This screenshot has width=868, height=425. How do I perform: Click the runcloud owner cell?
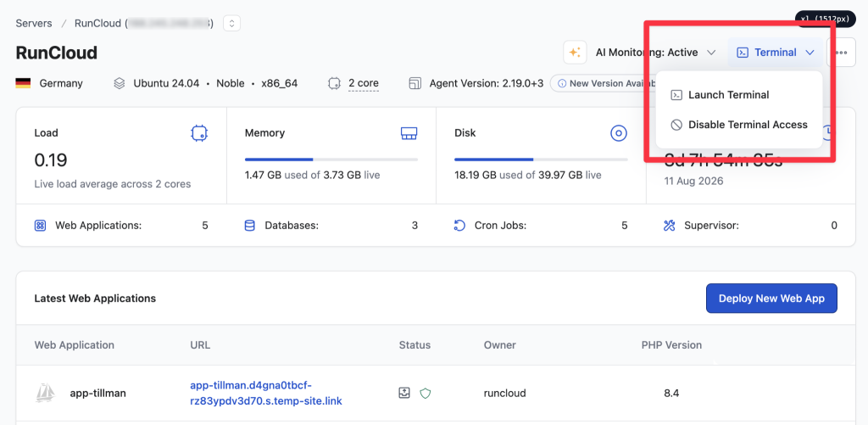[x=505, y=394]
